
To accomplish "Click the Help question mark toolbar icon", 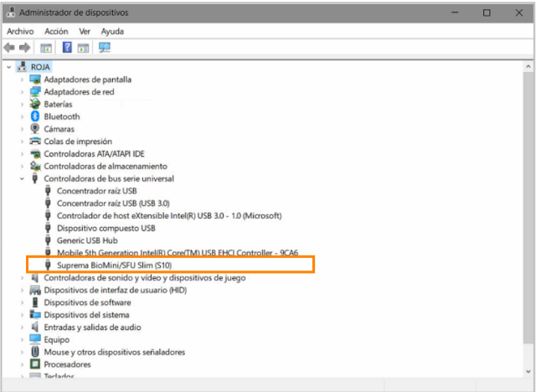I will [x=67, y=47].
